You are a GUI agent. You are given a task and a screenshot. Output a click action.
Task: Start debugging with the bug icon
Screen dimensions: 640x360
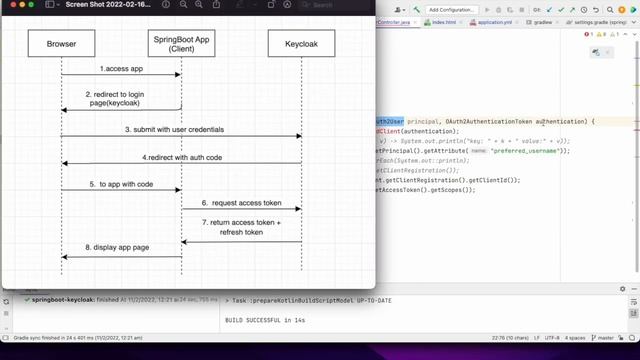(x=498, y=10)
